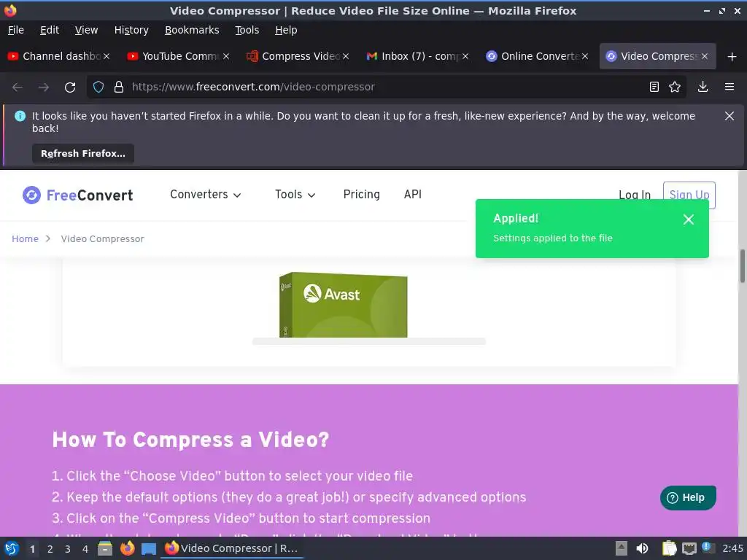Open the file manager taskbar icon
747x560 pixels.
pos(105,548)
